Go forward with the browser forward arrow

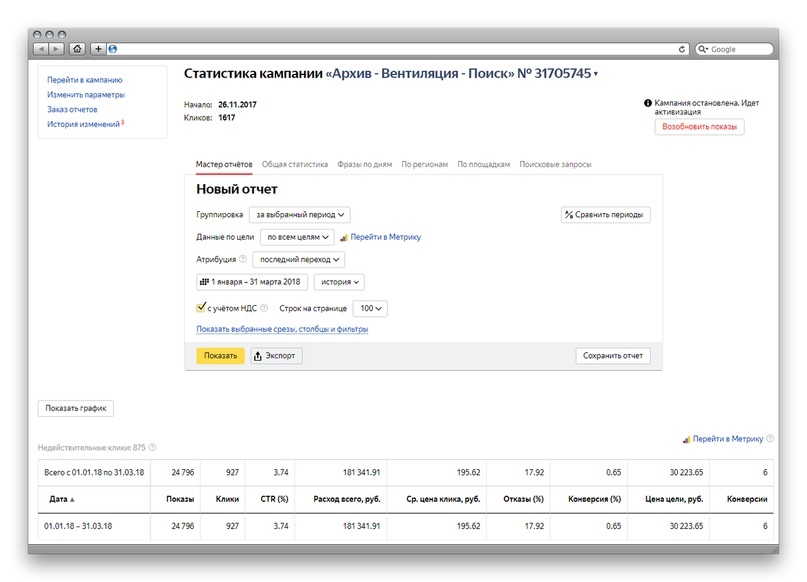point(56,49)
